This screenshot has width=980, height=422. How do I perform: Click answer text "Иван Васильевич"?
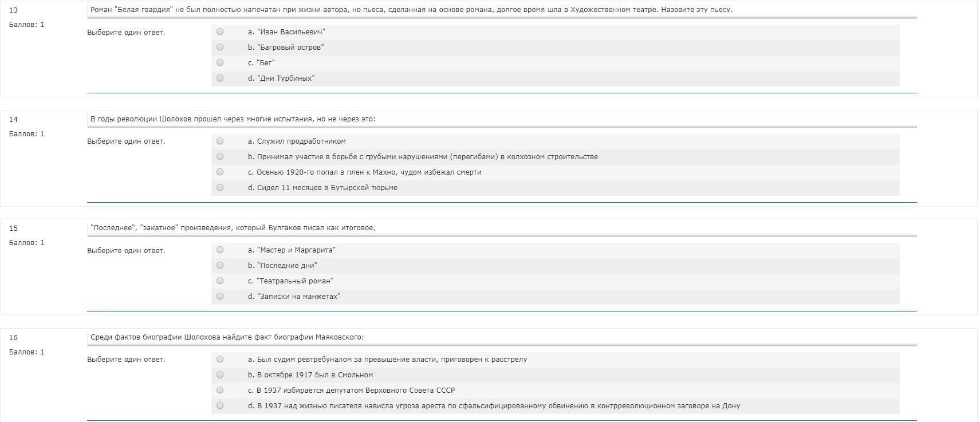pos(286,32)
